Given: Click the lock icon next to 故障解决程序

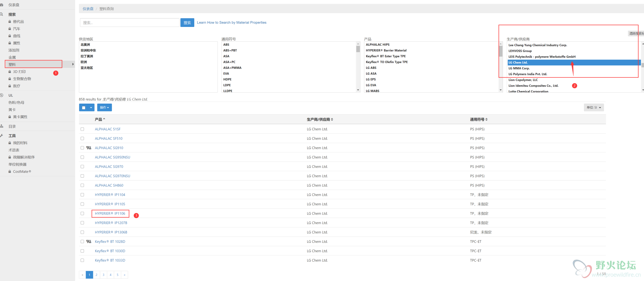Looking at the screenshot, I should (10, 157).
